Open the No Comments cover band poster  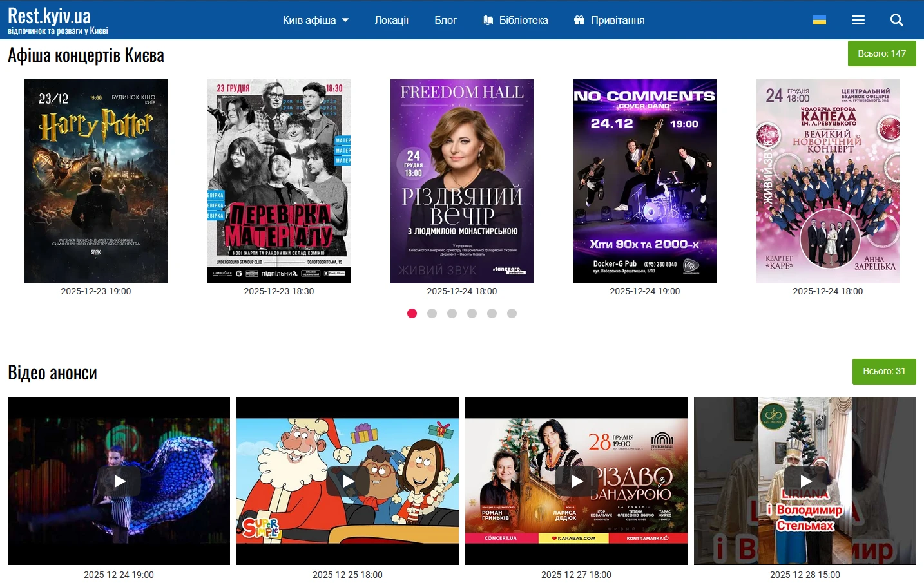(645, 181)
